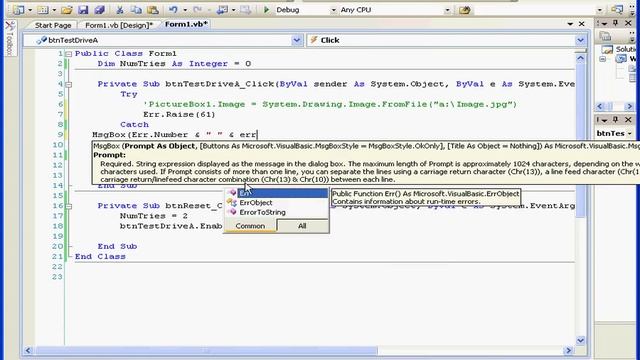Click the Open File folder icon
This screenshot has height=360, width=640.
pyautogui.click(x=67, y=9)
